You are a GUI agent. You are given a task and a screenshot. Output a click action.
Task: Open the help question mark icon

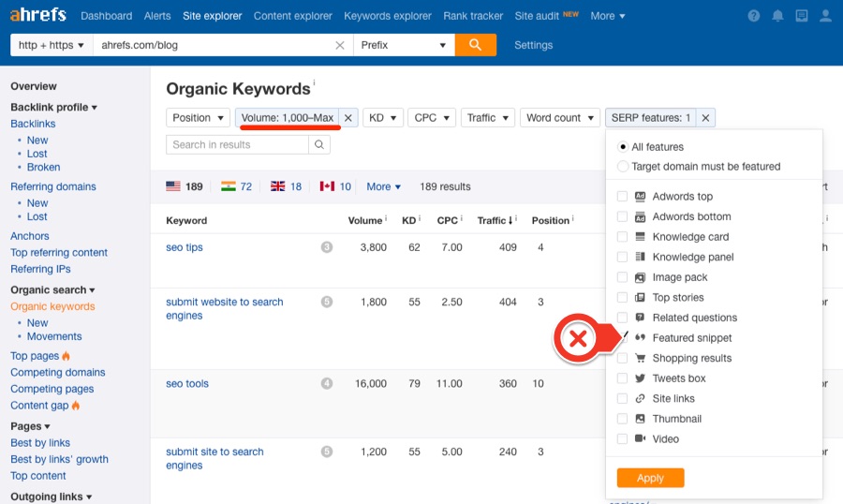(x=754, y=16)
